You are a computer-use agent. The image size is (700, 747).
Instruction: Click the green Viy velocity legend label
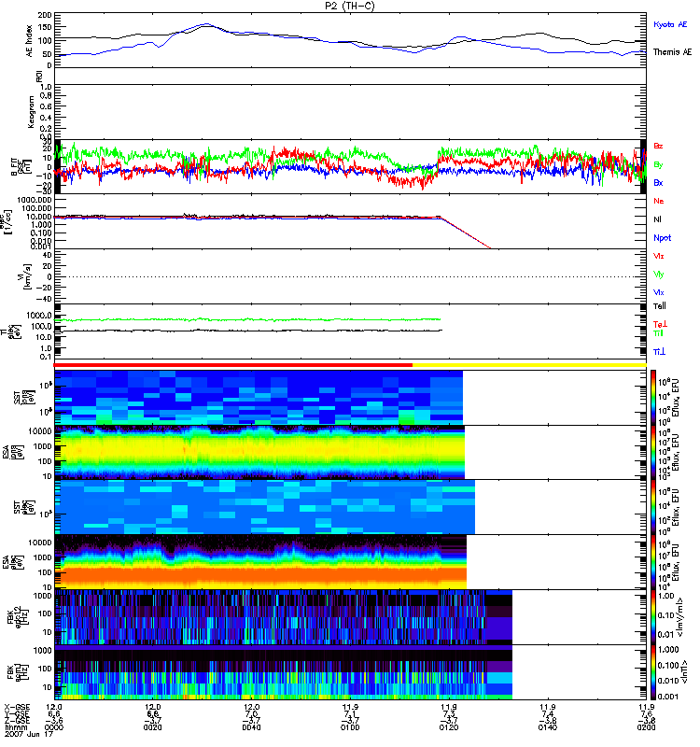point(659,275)
